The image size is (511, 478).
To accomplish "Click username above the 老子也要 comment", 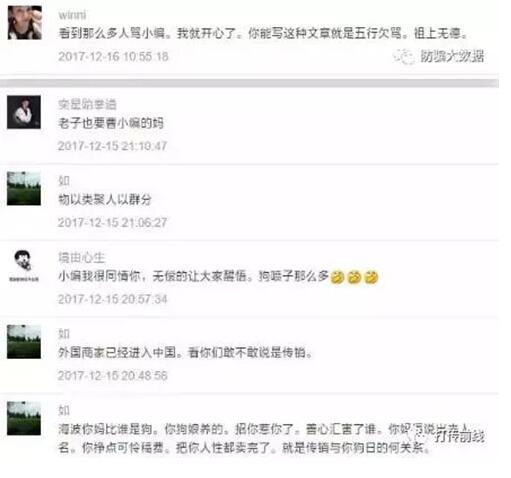I will (87, 104).
